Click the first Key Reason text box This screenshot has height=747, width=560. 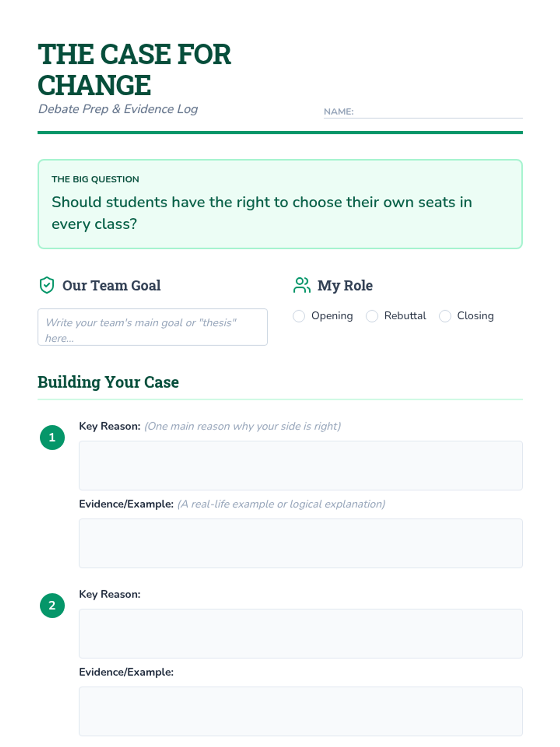tap(301, 465)
